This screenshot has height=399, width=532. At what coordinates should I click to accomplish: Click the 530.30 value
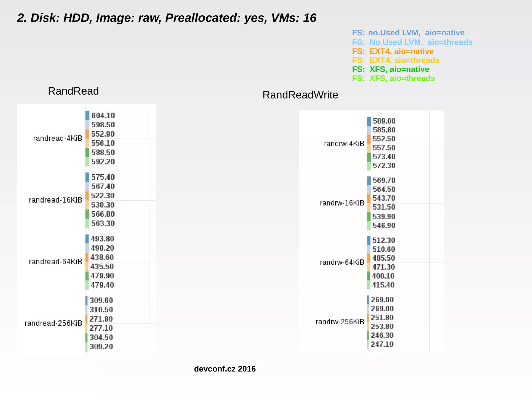click(x=103, y=205)
